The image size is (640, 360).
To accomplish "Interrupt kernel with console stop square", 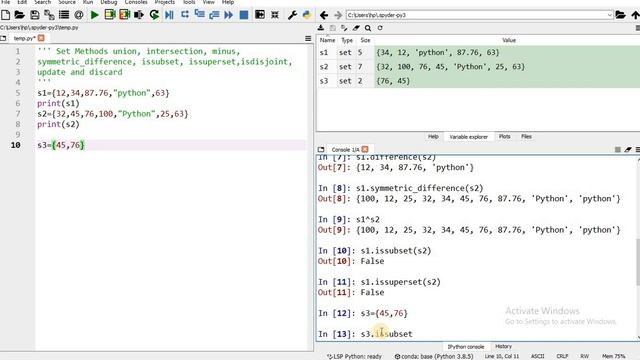I will 618,149.
